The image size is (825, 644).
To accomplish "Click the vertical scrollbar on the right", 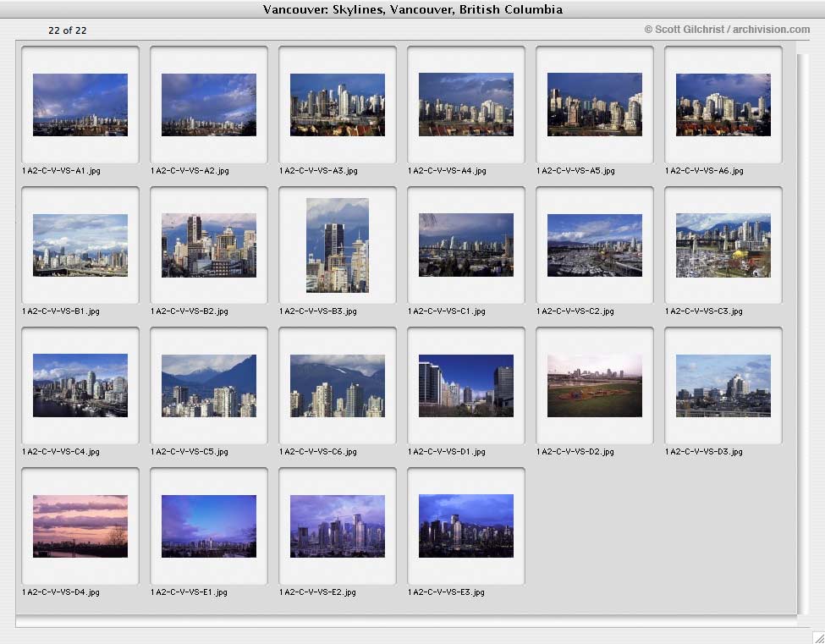I will [802, 333].
